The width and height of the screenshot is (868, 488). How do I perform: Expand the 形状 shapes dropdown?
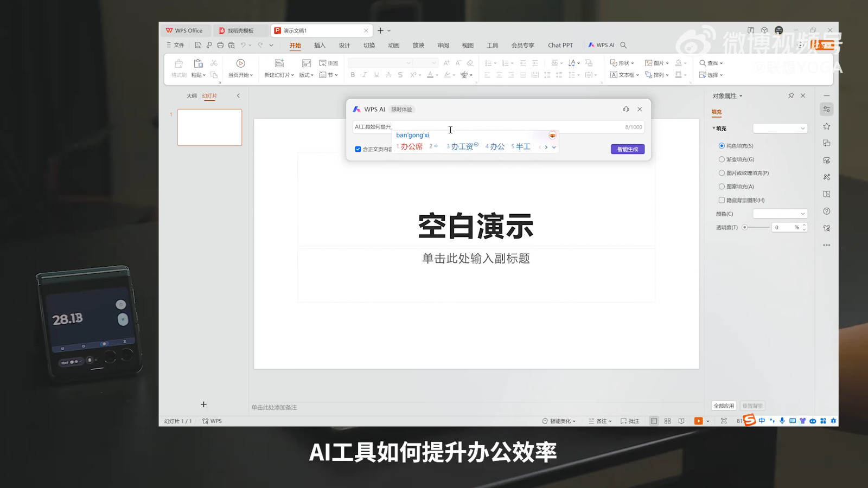coord(622,63)
